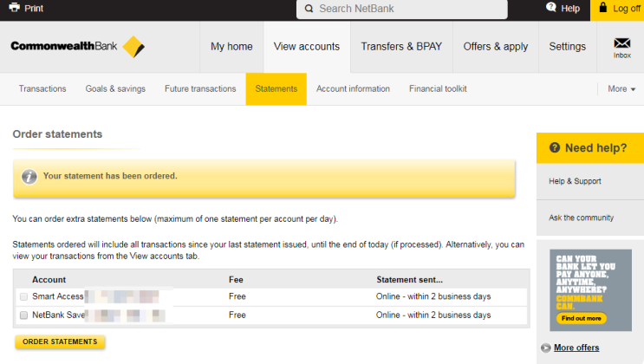This screenshot has width=644, height=364.
Task: Select the Statements sub-tab
Action: point(276,88)
